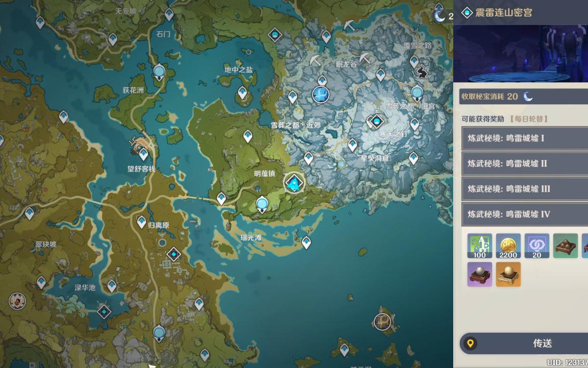588x368 pixels.
Task: Select the waypoint below 翠玦坡 label
Action: coord(41,282)
